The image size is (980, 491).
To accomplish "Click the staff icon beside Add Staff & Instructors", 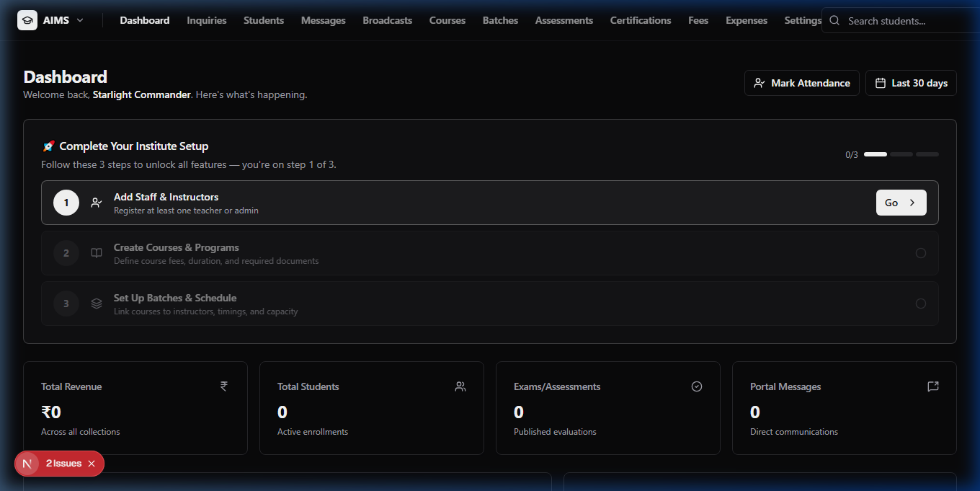I will [97, 203].
